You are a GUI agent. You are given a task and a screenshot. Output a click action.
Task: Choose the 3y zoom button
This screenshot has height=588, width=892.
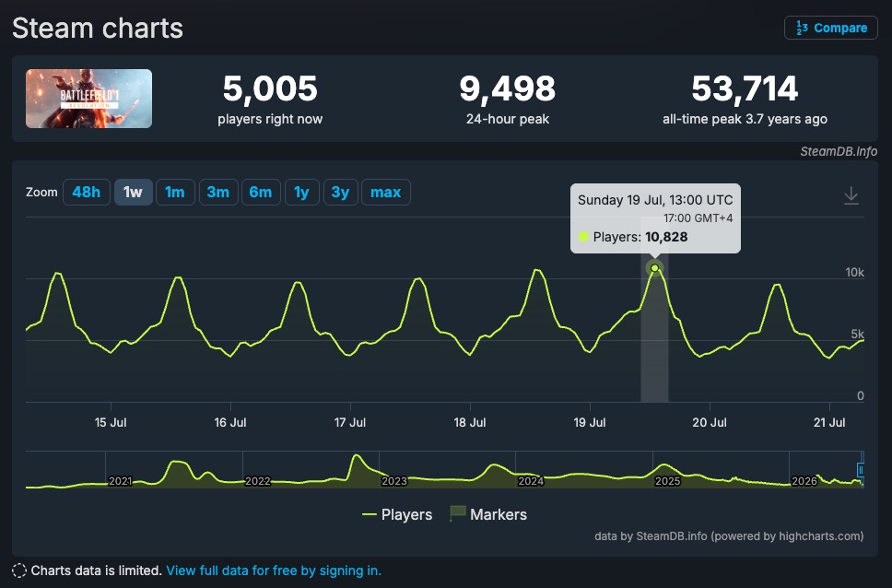point(340,193)
